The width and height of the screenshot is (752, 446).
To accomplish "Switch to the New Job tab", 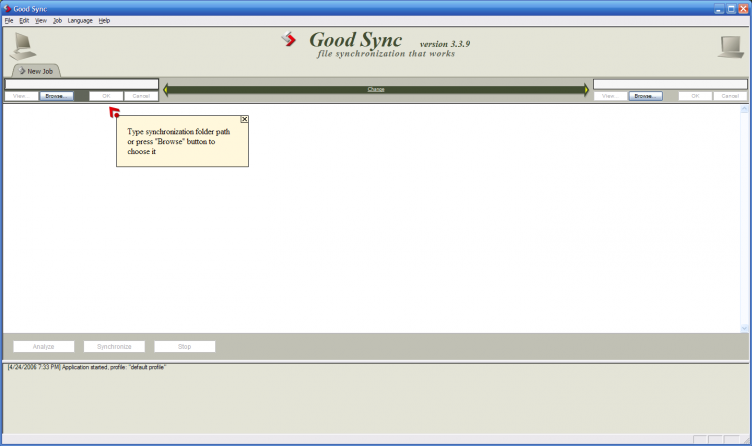I will pyautogui.click(x=36, y=71).
